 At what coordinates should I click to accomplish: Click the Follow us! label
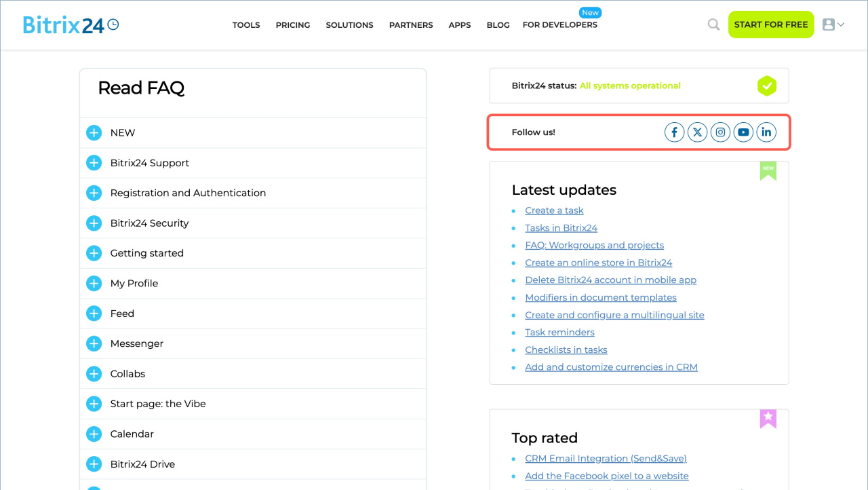coord(534,132)
